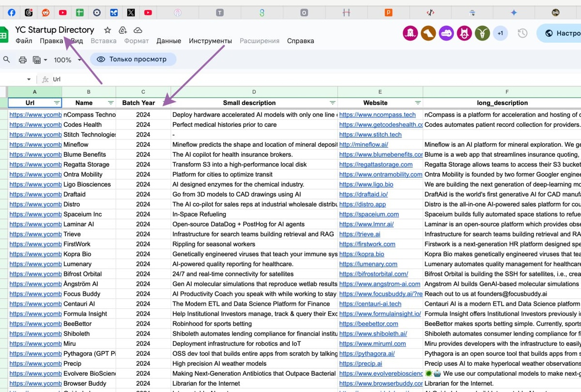The height and width of the screenshot is (392, 581).
Task: Star the YC Startup Directory document
Action: (x=107, y=30)
